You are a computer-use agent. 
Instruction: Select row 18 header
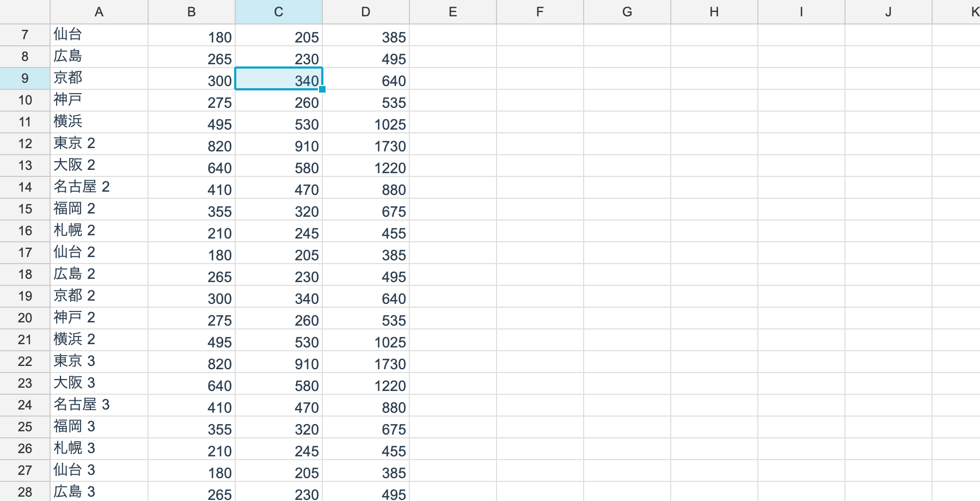tap(25, 274)
